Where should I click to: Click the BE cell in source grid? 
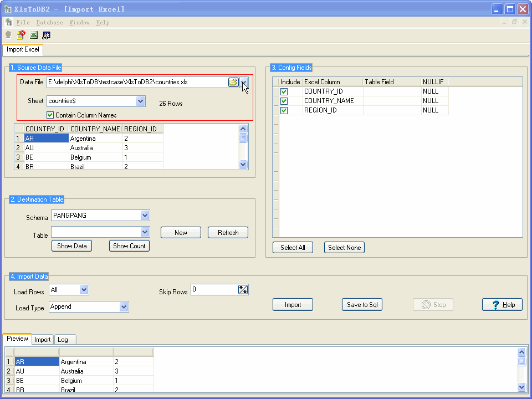click(x=46, y=157)
